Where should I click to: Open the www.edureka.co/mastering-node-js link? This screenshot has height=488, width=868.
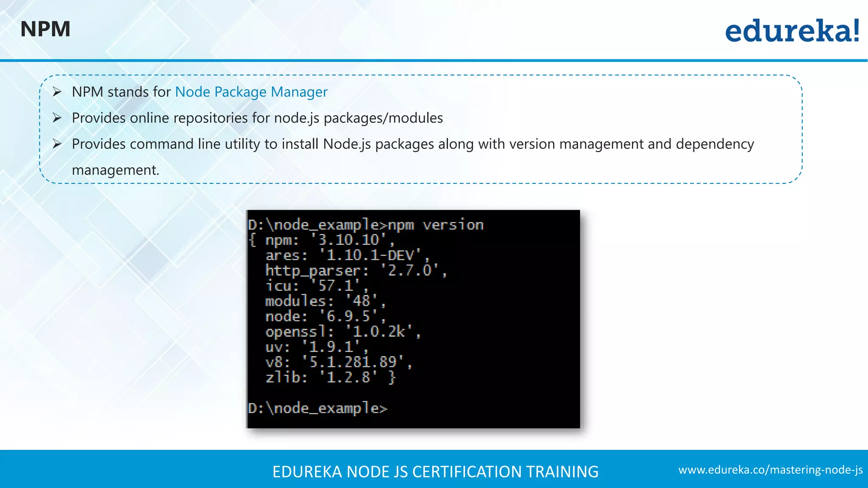[771, 470]
